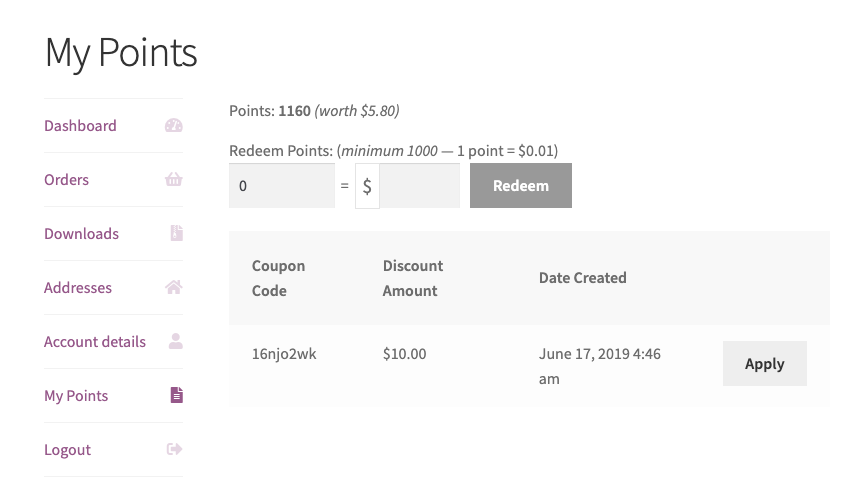
Task: Click the Downloads file icon
Action: pyautogui.click(x=176, y=233)
